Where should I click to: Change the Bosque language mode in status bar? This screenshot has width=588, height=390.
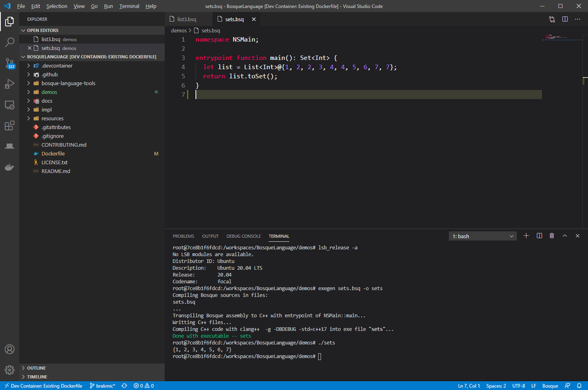(x=549, y=386)
